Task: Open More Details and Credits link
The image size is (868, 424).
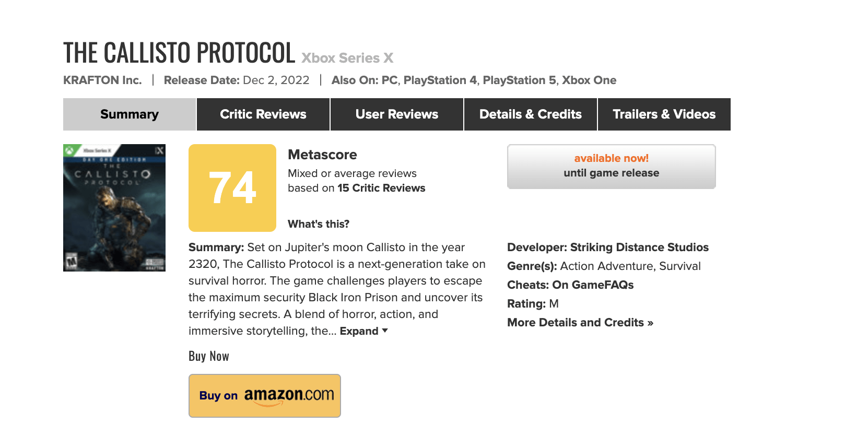Action: [580, 323]
